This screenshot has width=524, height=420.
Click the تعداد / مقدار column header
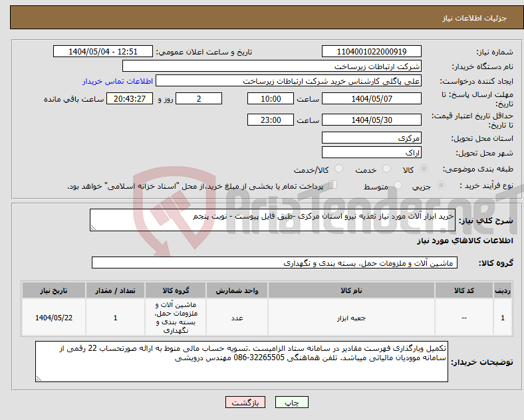115,290
